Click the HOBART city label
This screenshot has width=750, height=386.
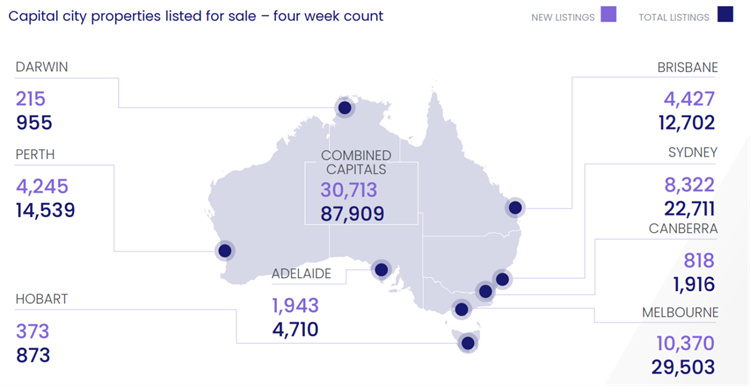click(x=42, y=299)
